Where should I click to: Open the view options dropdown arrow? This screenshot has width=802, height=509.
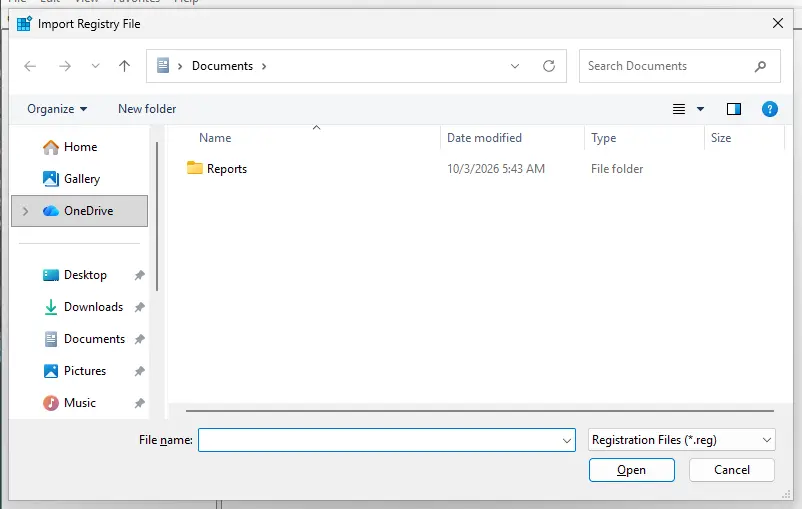click(x=700, y=109)
